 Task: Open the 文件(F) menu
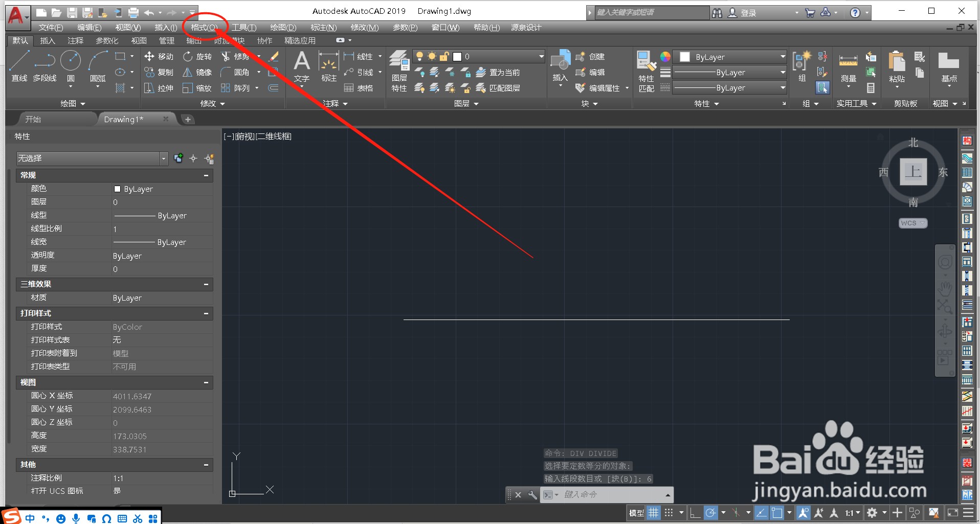tap(51, 28)
